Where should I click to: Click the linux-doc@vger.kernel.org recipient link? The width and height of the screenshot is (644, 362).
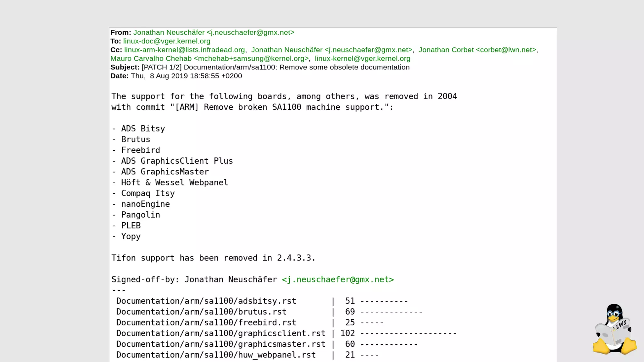click(x=167, y=41)
